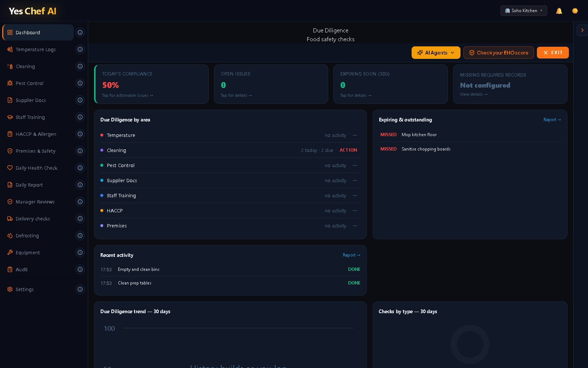This screenshot has height=368, width=588.
Task: Click the info icon beside Delivery checks
Action: (80, 219)
